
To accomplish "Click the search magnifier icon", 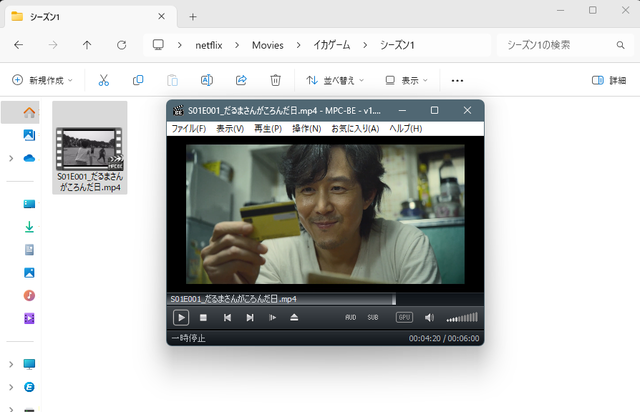I will (620, 45).
